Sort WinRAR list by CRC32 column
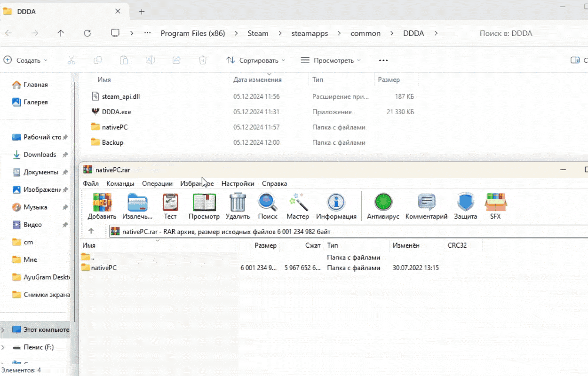This screenshot has width=588, height=376. tap(457, 245)
